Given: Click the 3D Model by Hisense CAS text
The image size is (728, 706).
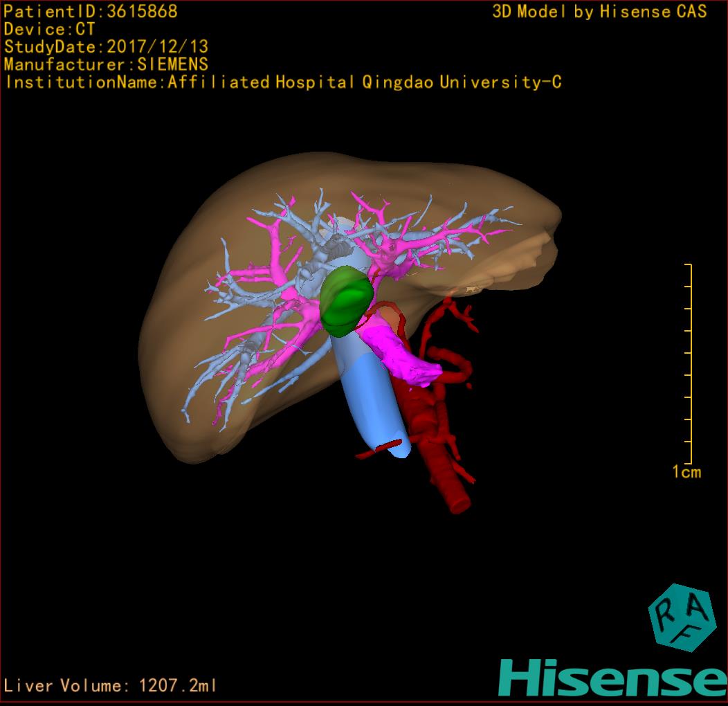Looking at the screenshot, I should tap(599, 12).
